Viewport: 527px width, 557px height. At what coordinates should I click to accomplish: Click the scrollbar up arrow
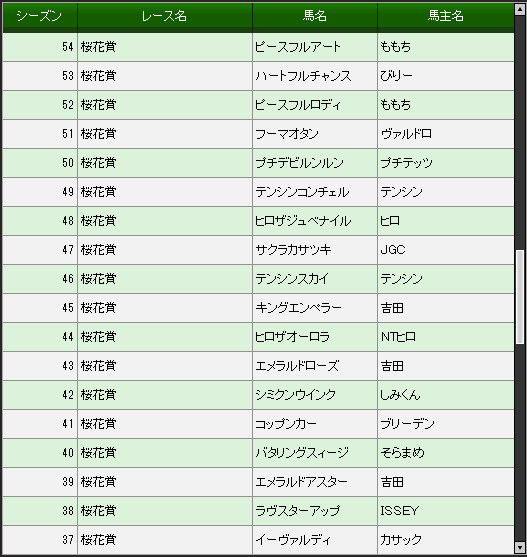[520, 9]
